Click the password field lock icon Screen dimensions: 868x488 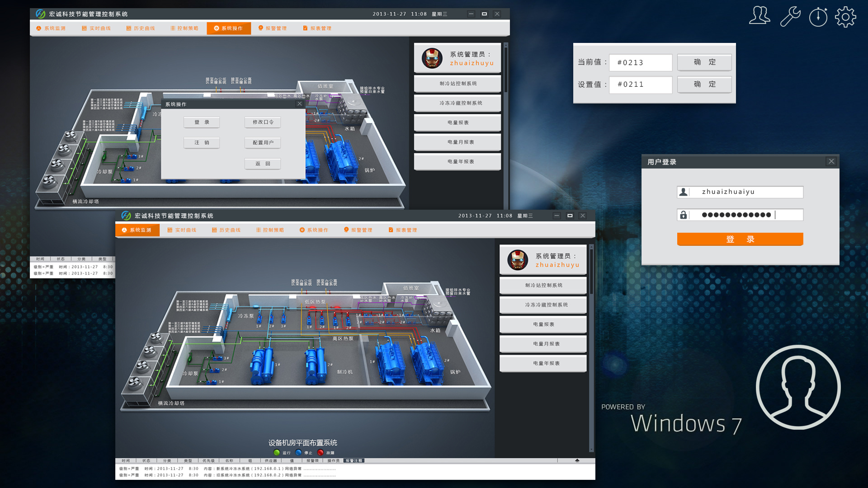684,215
